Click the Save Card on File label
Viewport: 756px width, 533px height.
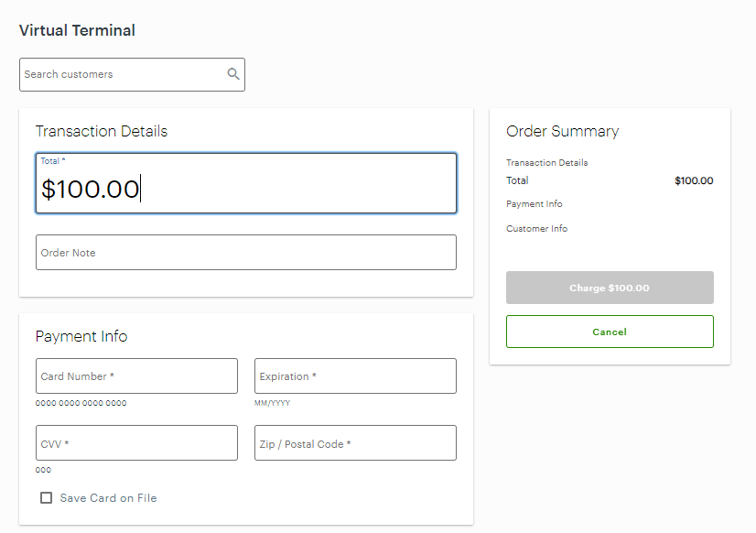[x=108, y=498]
